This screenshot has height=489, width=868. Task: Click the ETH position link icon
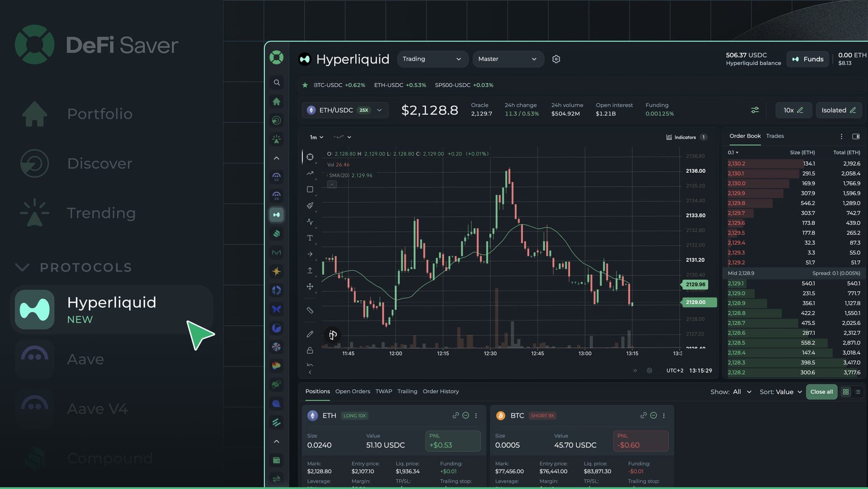pyautogui.click(x=456, y=416)
